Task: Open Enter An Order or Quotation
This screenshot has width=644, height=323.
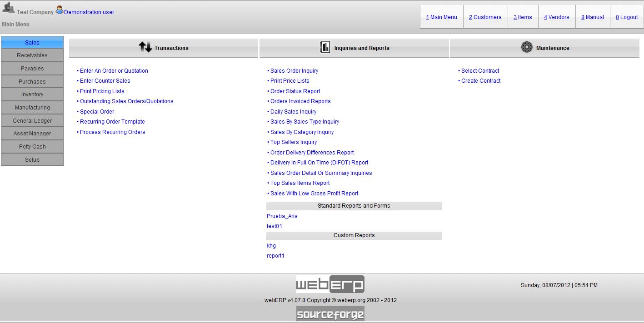Action: pos(114,70)
